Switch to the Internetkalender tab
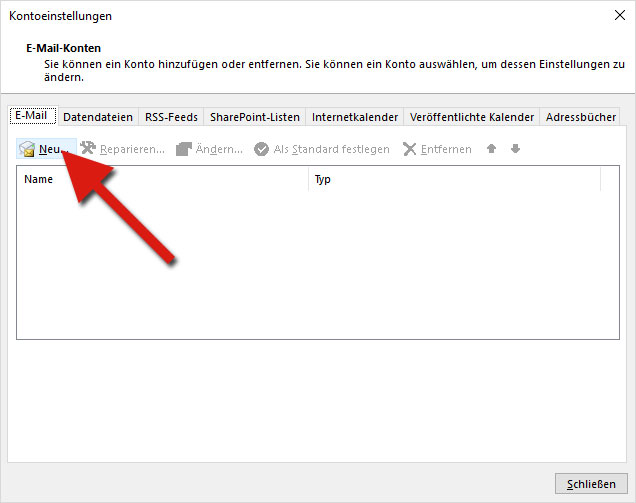The height and width of the screenshot is (503, 636). click(x=355, y=117)
